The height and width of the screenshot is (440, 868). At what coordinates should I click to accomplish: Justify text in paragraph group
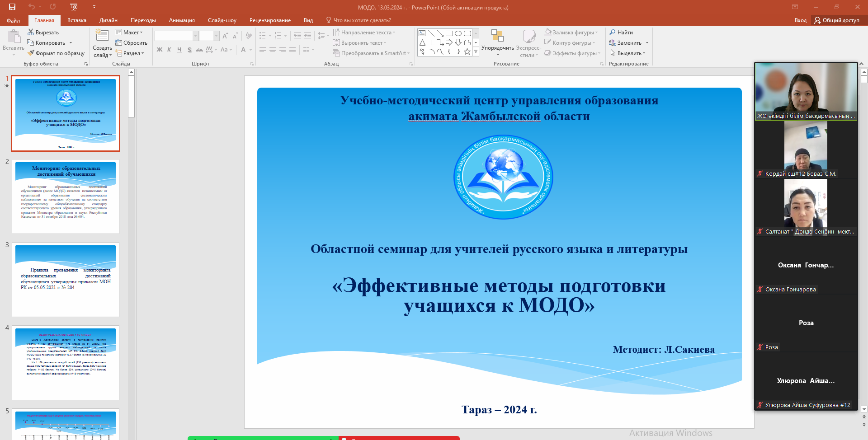pos(292,50)
